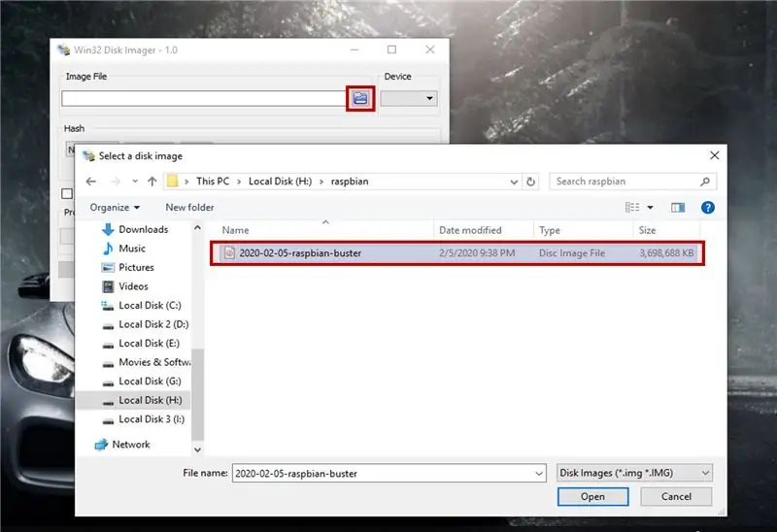Viewport: 777px width, 532px height.
Task: Click Local Disk (H:) in the address path
Action: pos(280,182)
